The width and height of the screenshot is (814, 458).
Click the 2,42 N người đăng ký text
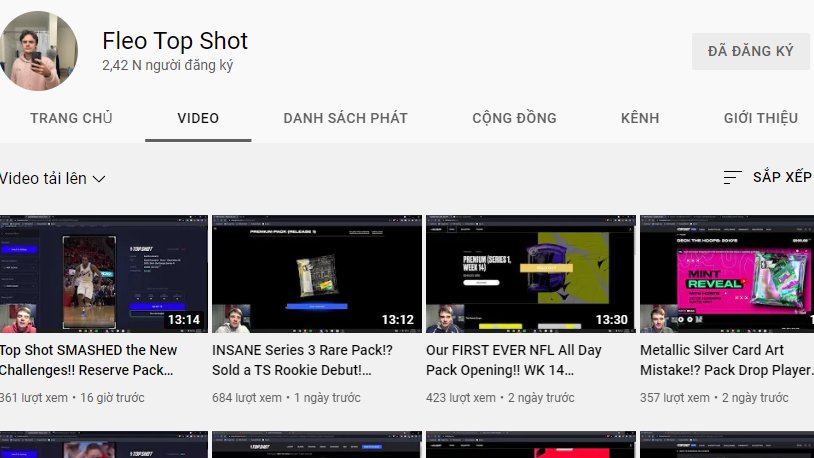tap(167, 65)
